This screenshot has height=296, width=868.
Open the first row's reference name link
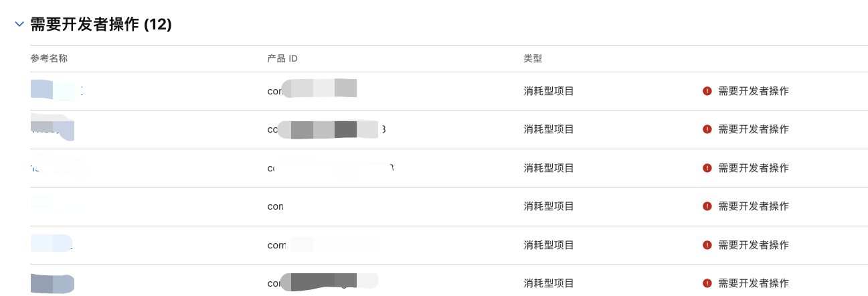(56, 90)
